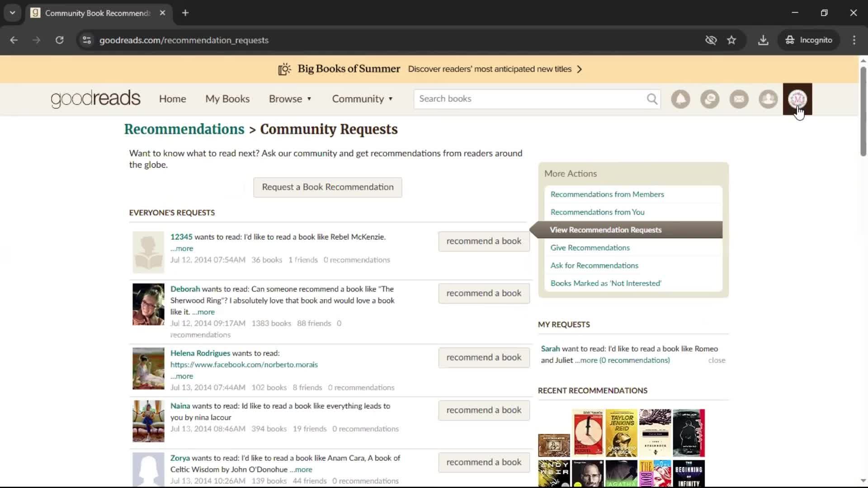Click 12345's default avatar thumbnail
Screen dimensions: 868x488
[148, 252]
